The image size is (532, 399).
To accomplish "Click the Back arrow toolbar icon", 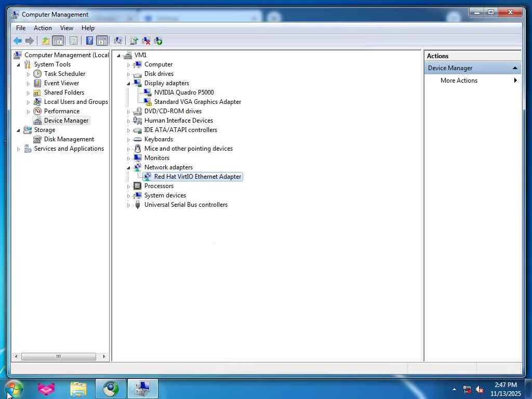I will click(18, 41).
